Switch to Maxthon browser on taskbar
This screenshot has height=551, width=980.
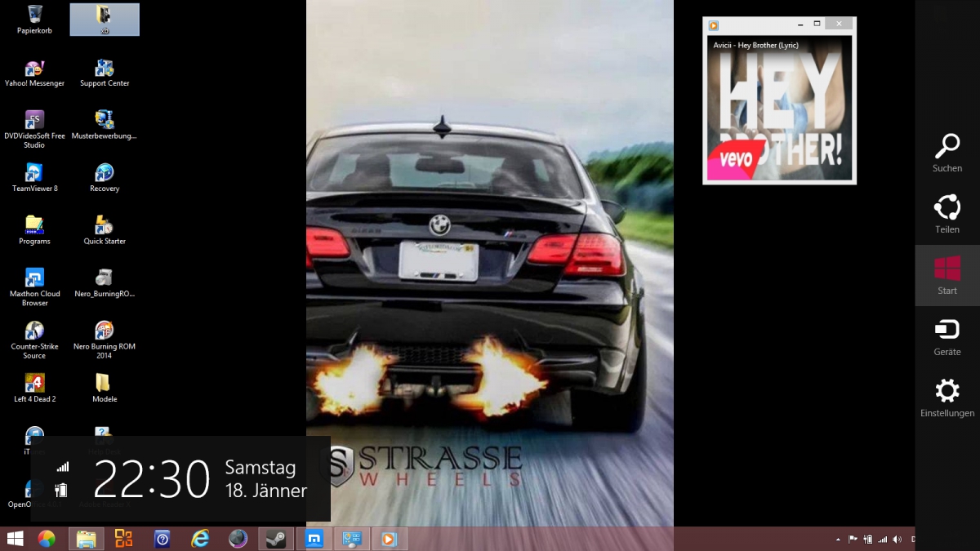click(x=314, y=539)
